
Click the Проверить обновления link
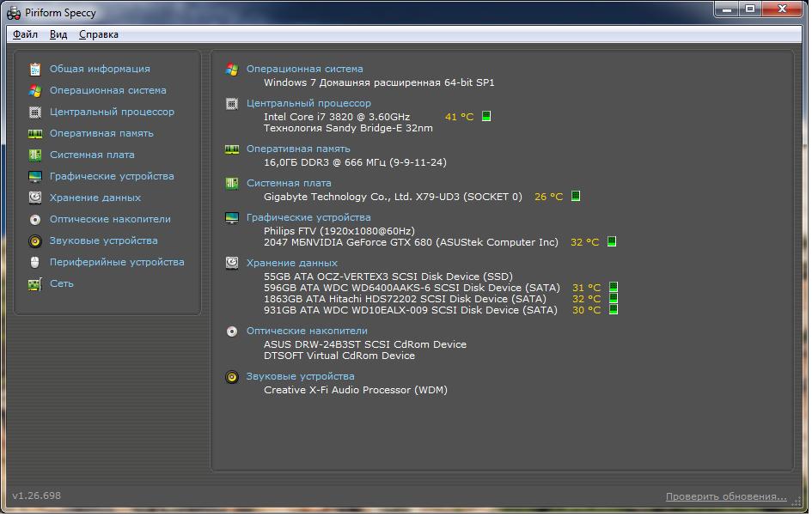pyautogui.click(x=726, y=496)
